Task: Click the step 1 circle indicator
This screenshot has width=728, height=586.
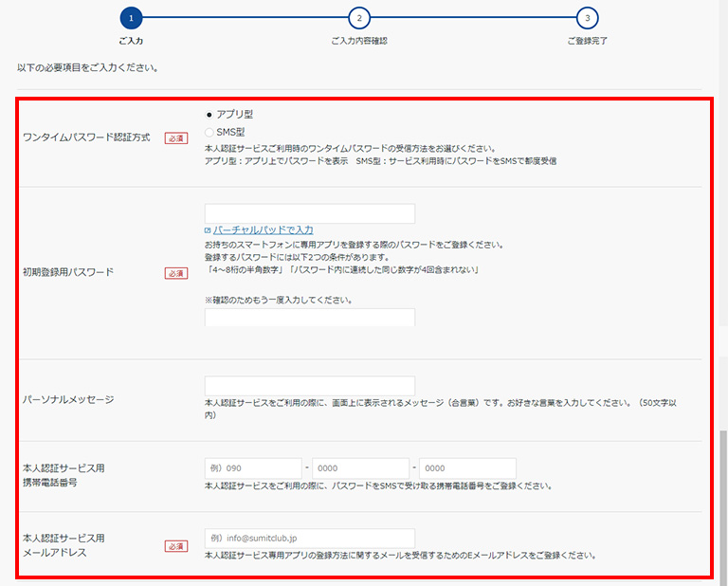Action: (x=132, y=18)
